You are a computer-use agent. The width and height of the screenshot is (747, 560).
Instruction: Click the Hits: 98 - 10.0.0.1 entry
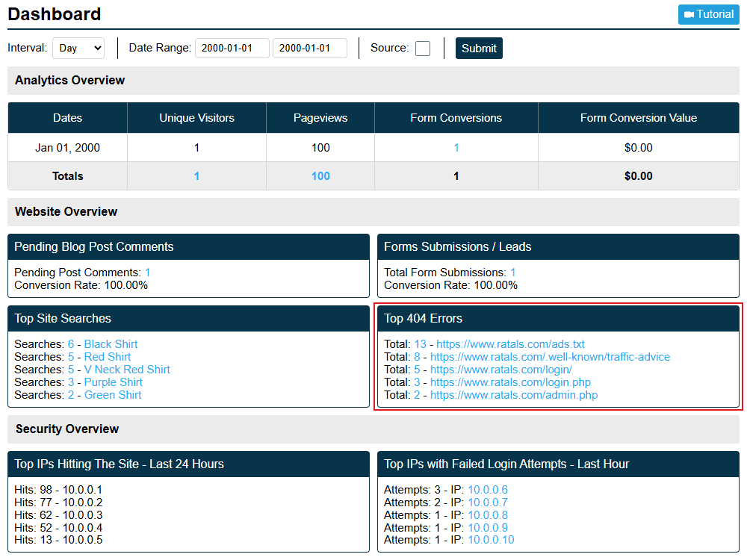click(x=58, y=490)
